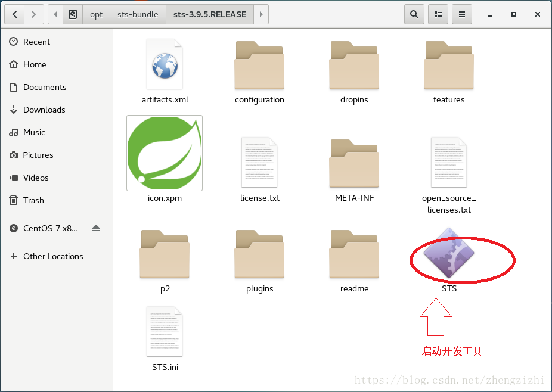The height and width of the screenshot is (392, 552).
Task: Select the configuration folder
Action: click(x=259, y=65)
